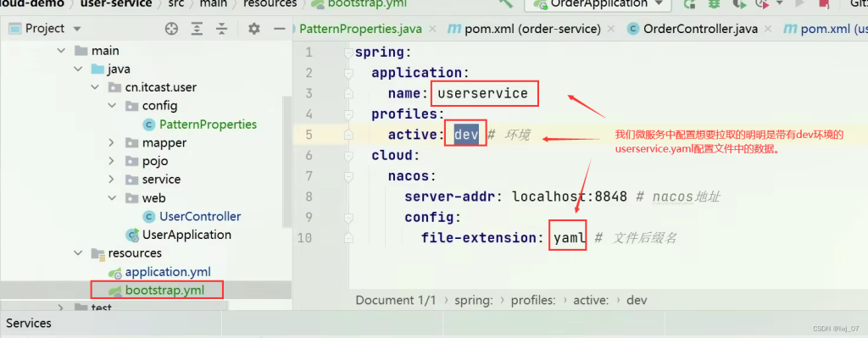Click the Project view window icon
868x338 pixels.
click(x=15, y=29)
